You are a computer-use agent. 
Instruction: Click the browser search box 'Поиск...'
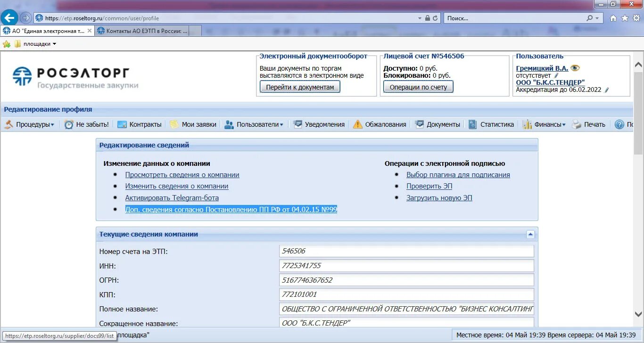[x=514, y=18]
